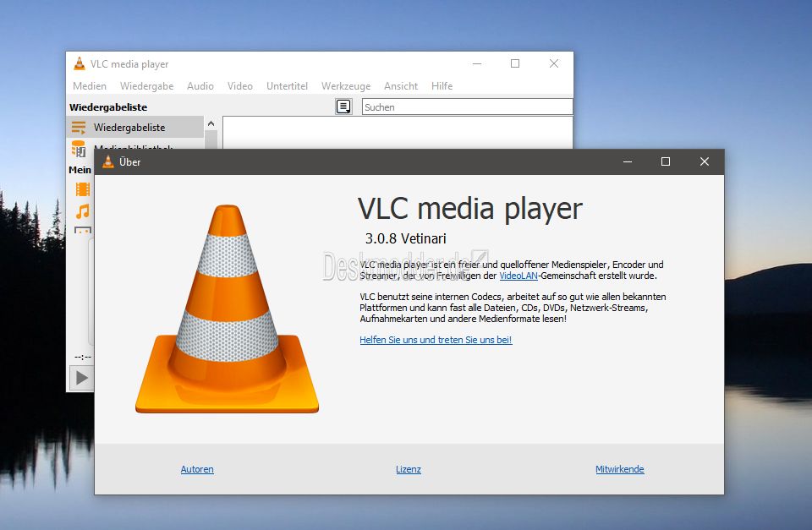Minimize the VLC media player main window
812x530 pixels.
click(x=477, y=63)
